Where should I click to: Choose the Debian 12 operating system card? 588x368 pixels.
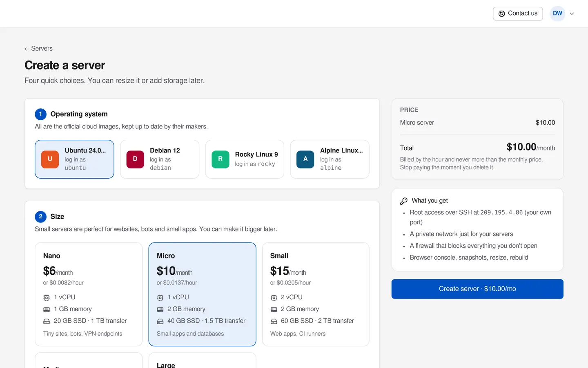(x=160, y=159)
